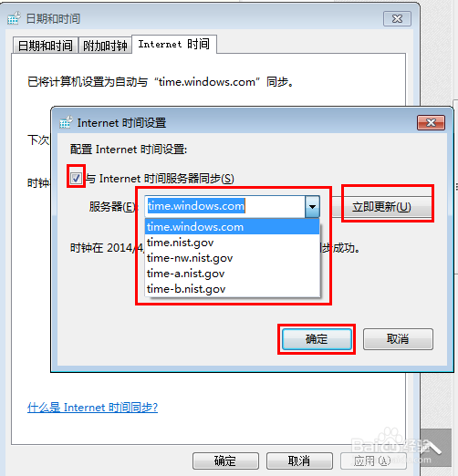Switch to the 日期和时间 tab
The height and width of the screenshot is (476, 458).
pyautogui.click(x=46, y=46)
